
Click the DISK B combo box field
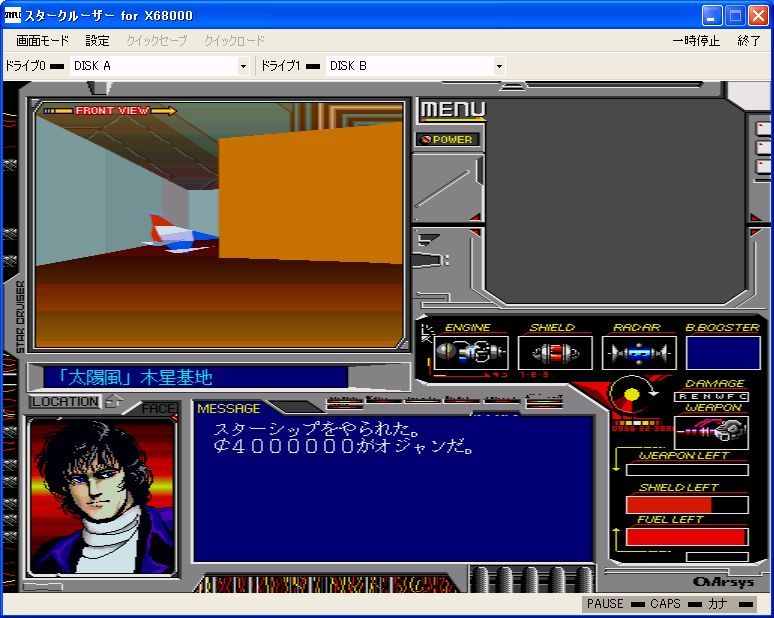(416, 66)
